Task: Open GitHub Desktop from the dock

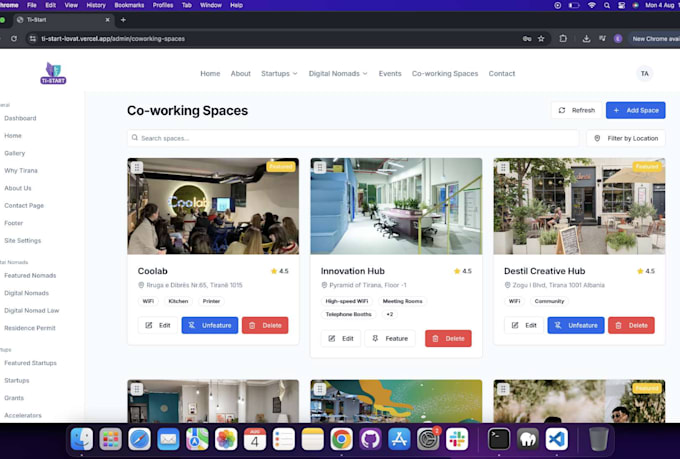Action: [370, 439]
